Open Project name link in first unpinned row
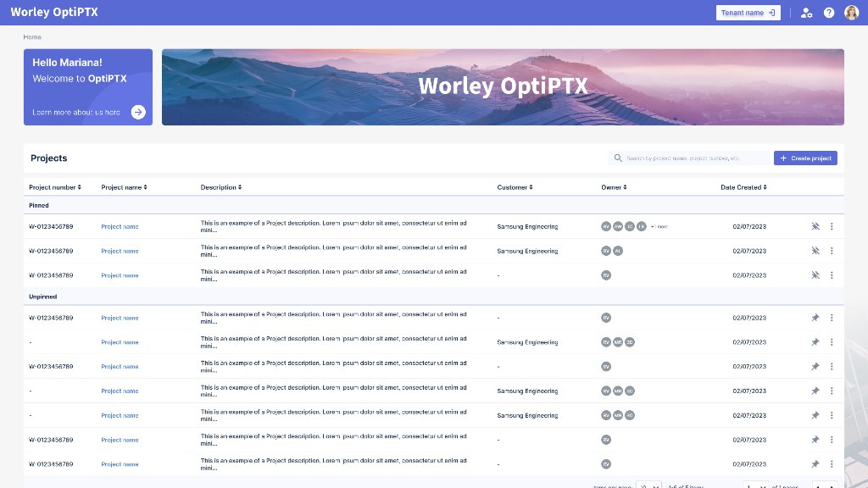 coord(120,318)
